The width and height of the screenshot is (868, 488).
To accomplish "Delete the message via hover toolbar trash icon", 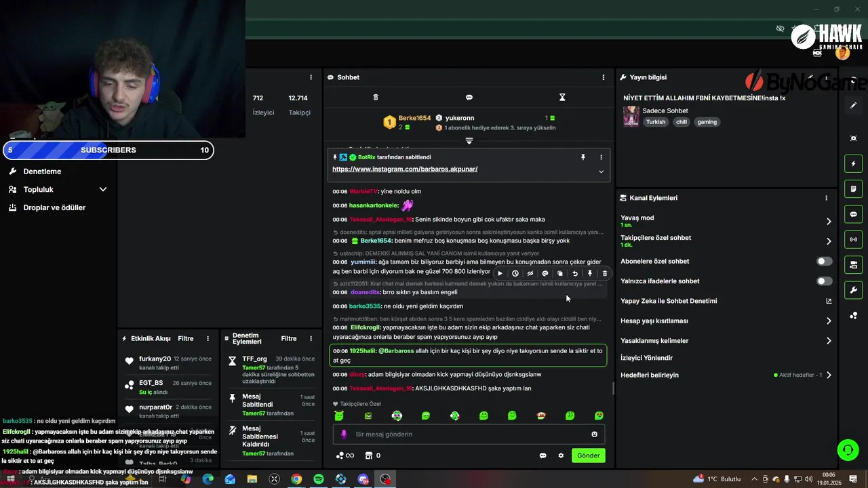I will 605,274.
